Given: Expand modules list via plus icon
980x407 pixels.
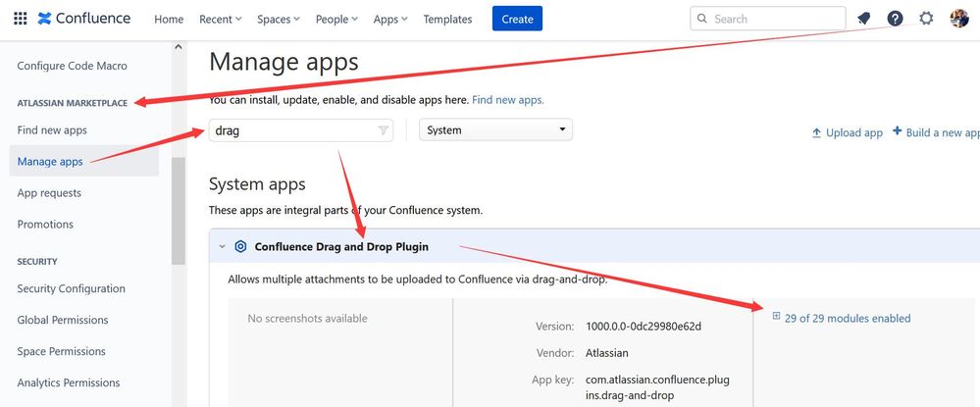Looking at the screenshot, I should 776,317.
